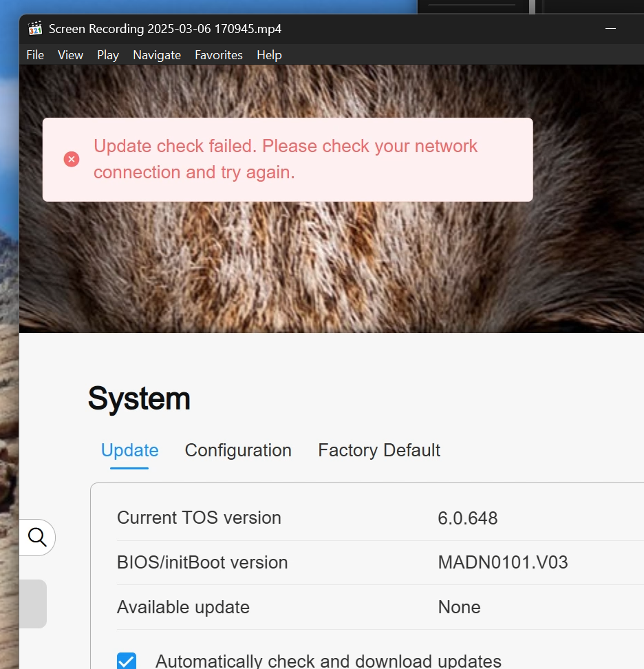This screenshot has height=669, width=644.
Task: Click the media player app icon in title bar
Action: (x=35, y=29)
